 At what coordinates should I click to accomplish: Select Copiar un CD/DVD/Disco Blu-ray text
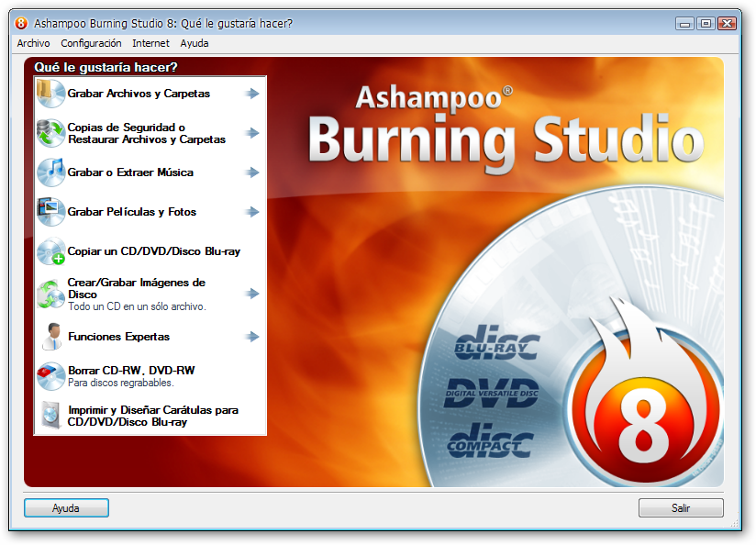pyautogui.click(x=154, y=251)
